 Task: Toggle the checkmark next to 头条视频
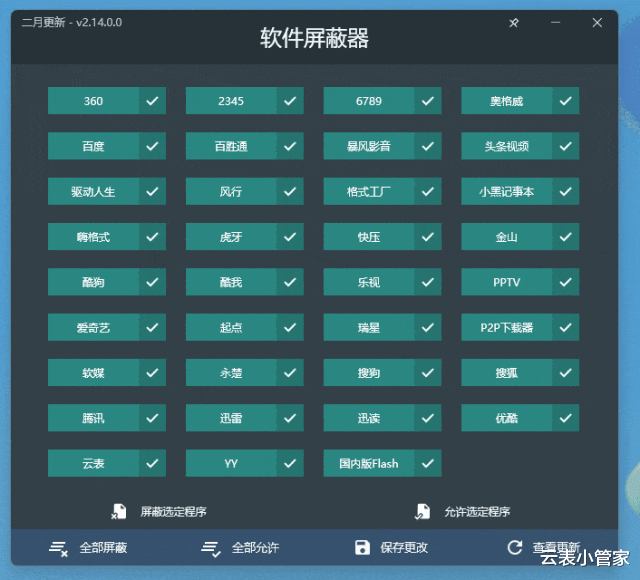(566, 146)
